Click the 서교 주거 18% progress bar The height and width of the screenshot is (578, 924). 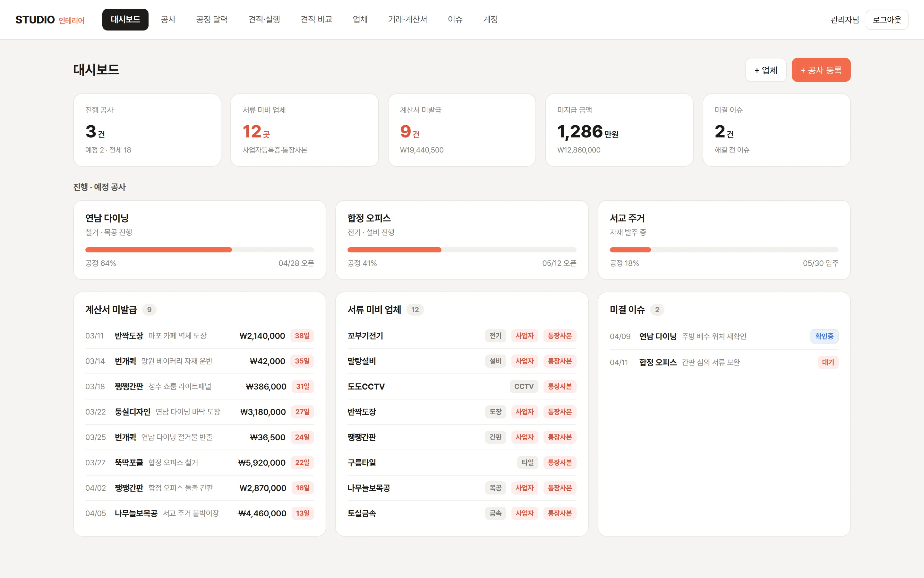724,250
